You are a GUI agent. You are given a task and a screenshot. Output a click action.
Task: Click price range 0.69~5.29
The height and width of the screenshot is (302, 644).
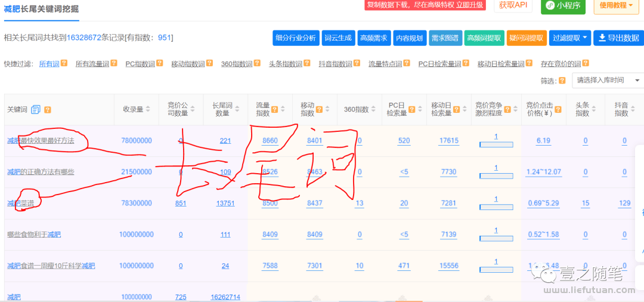543,204
